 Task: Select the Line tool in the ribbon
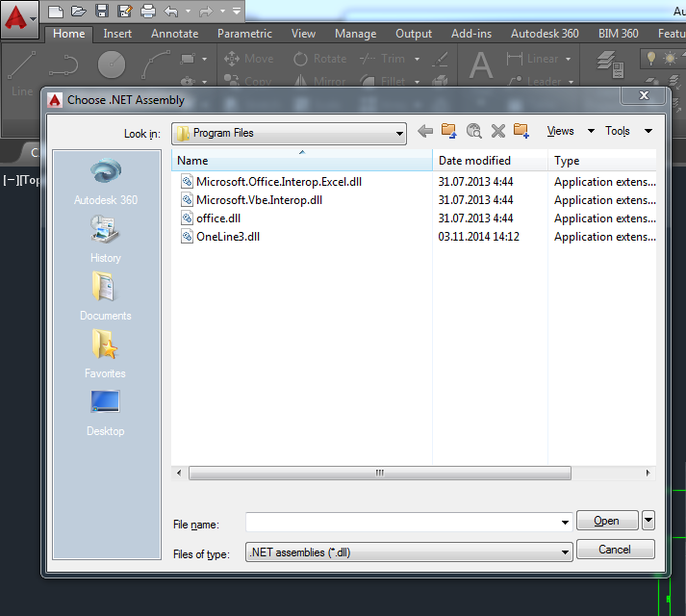coord(22,72)
